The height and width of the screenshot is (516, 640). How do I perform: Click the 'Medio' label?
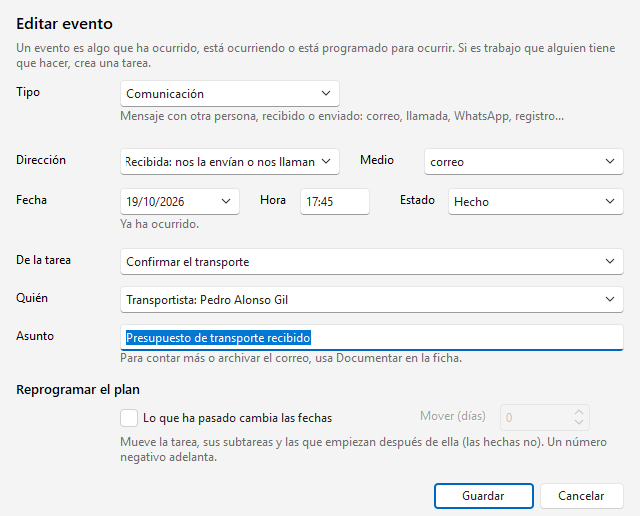click(377, 160)
